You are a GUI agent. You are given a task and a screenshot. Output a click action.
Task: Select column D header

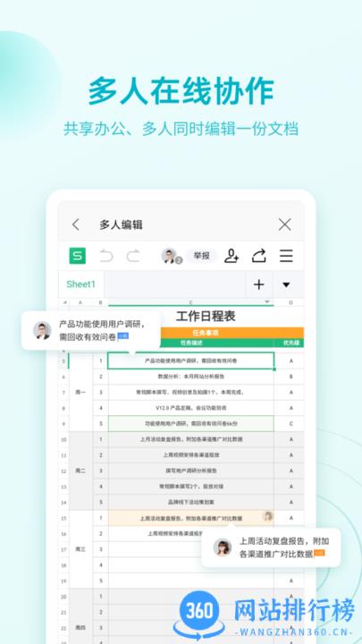pyautogui.click(x=290, y=302)
